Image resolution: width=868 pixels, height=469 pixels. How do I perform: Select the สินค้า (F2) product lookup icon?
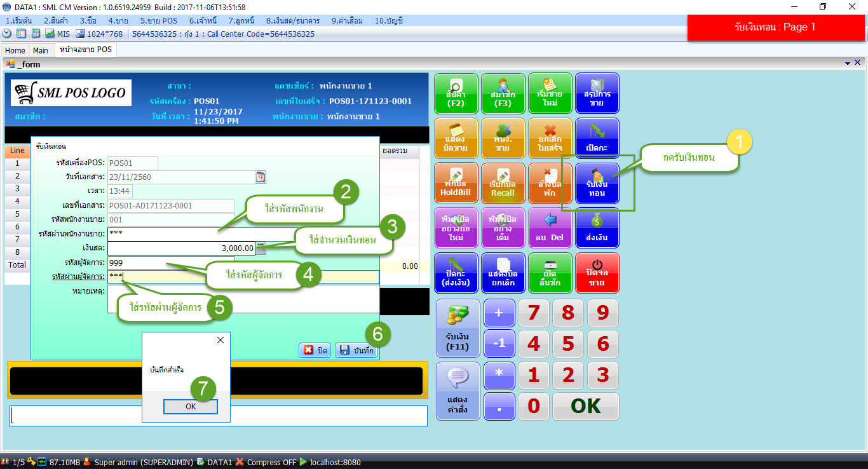[x=457, y=93]
